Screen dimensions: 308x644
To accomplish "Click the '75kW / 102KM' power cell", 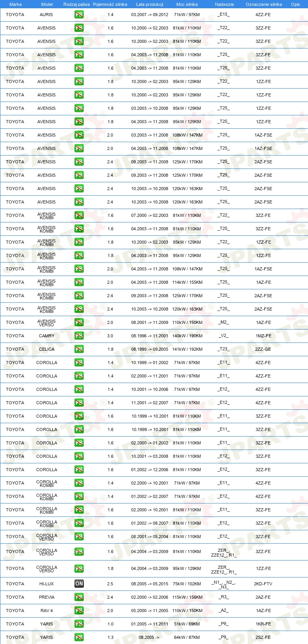I will [x=187, y=584].
